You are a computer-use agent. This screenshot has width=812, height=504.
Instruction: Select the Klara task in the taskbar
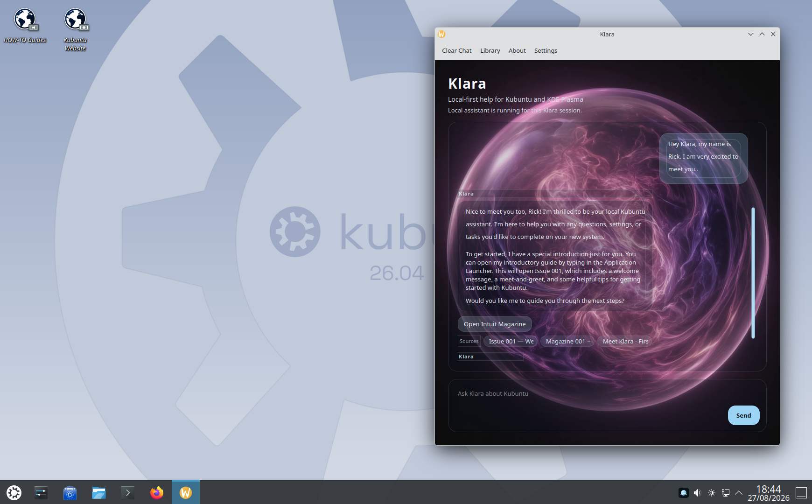point(186,492)
